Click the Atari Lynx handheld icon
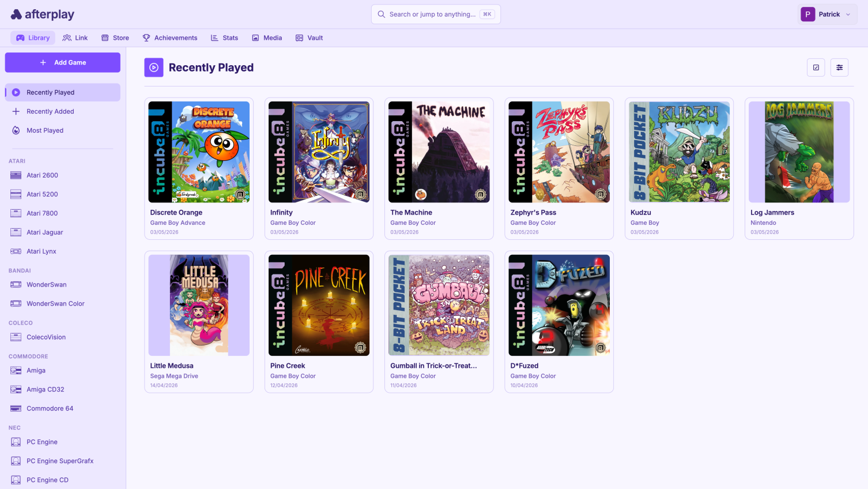This screenshot has height=489, width=868. click(x=16, y=251)
